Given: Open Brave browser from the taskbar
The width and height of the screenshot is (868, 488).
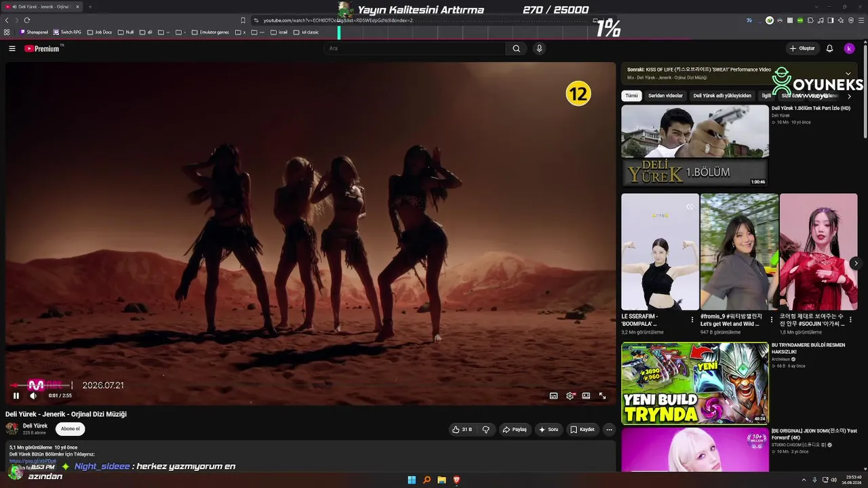Looking at the screenshot, I should (456, 480).
